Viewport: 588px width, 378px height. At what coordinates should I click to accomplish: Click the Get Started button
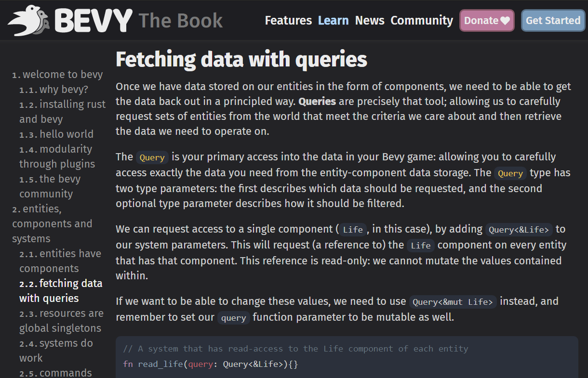(553, 20)
